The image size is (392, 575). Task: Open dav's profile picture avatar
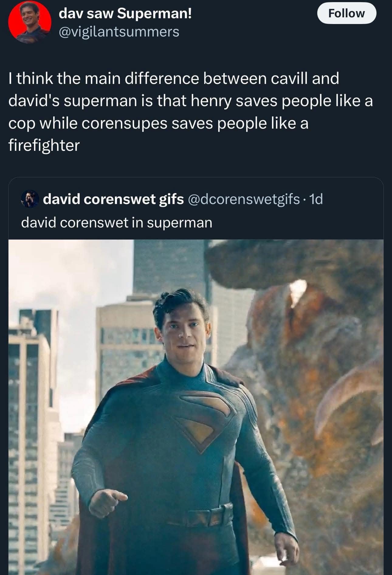point(29,22)
